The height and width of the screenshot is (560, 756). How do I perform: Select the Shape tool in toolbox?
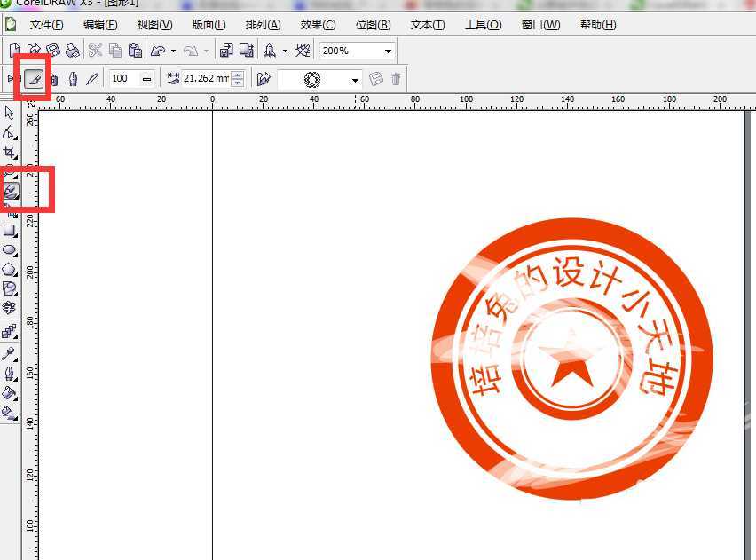10,132
